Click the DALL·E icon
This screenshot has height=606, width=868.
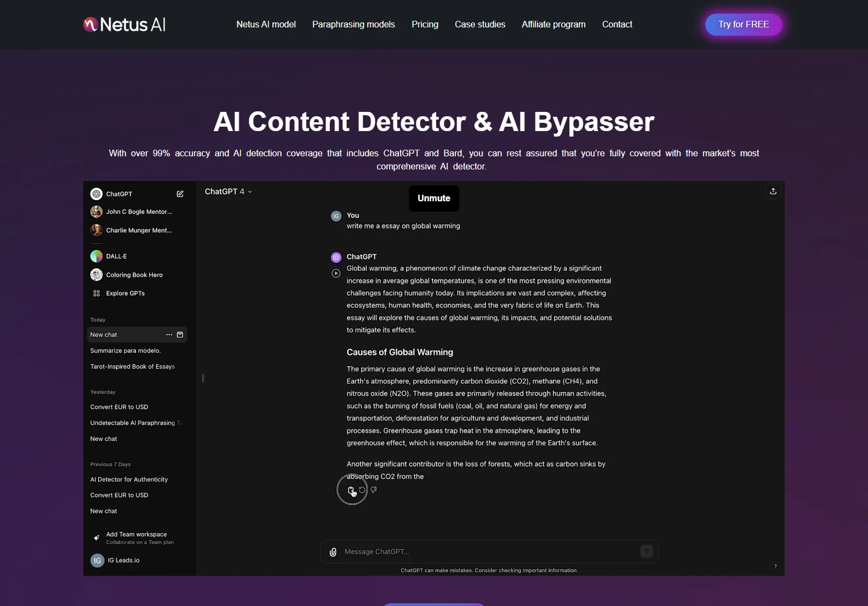point(96,256)
